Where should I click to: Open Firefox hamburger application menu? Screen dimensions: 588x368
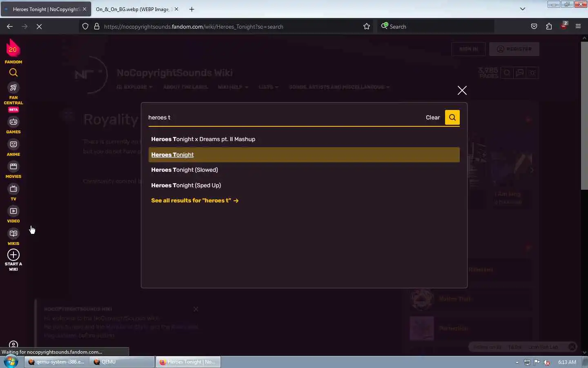578,26
